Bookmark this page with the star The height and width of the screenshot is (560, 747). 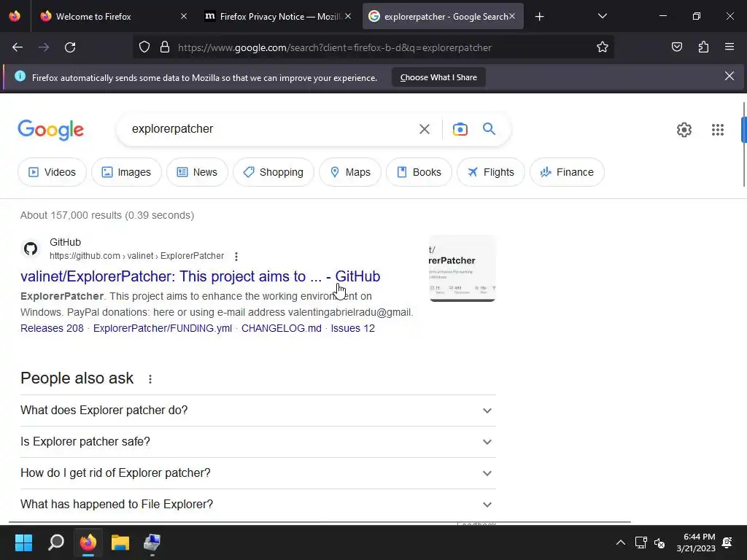pyautogui.click(x=602, y=47)
